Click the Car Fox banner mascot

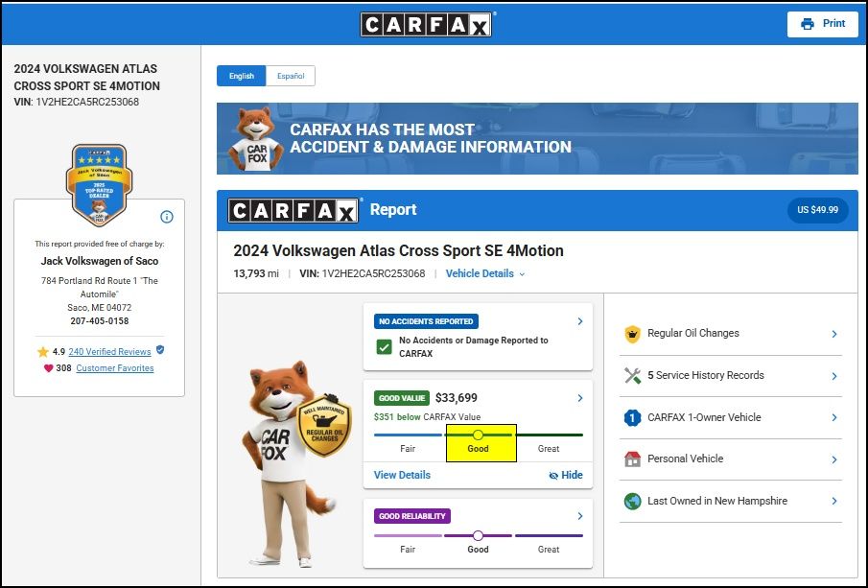[256, 139]
